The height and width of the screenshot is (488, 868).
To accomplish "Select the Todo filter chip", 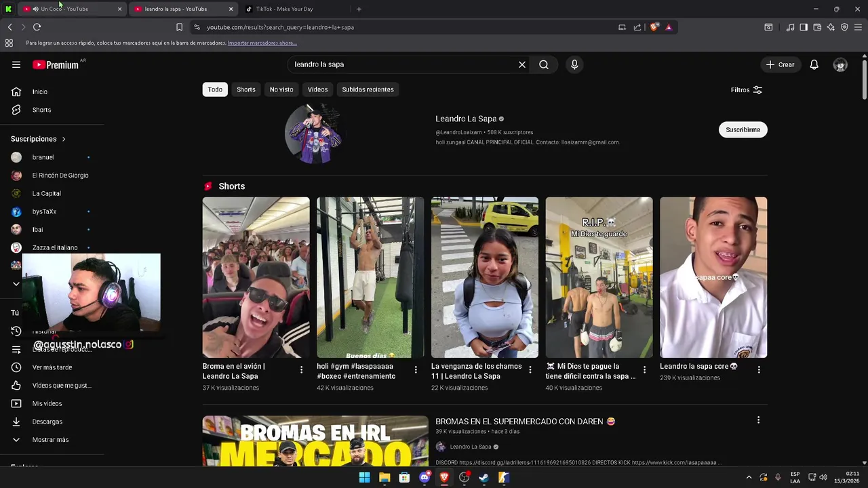I will 215,89.
